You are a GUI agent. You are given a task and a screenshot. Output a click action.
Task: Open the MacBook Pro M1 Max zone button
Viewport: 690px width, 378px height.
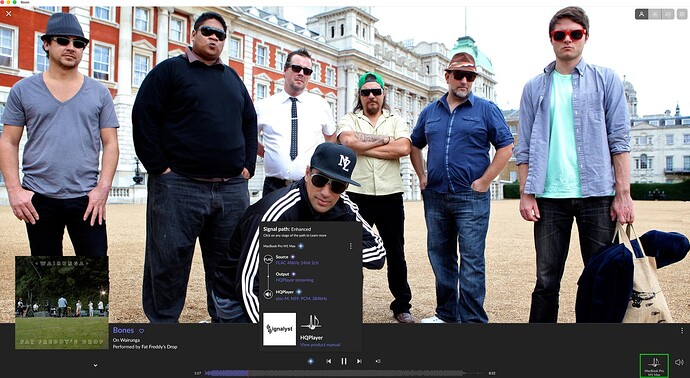pos(654,366)
